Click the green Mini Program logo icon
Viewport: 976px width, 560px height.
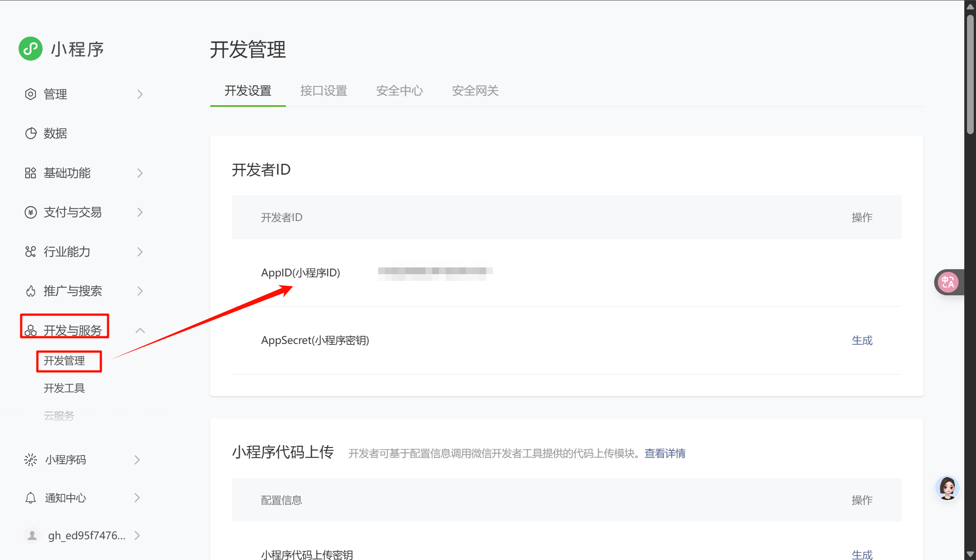coord(31,49)
